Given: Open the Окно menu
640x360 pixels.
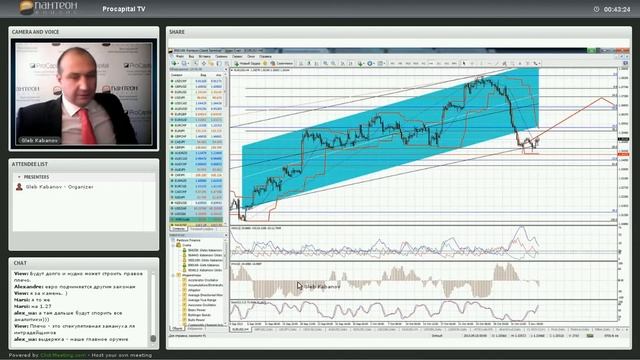Looking at the screenshot, I should [x=251, y=56].
